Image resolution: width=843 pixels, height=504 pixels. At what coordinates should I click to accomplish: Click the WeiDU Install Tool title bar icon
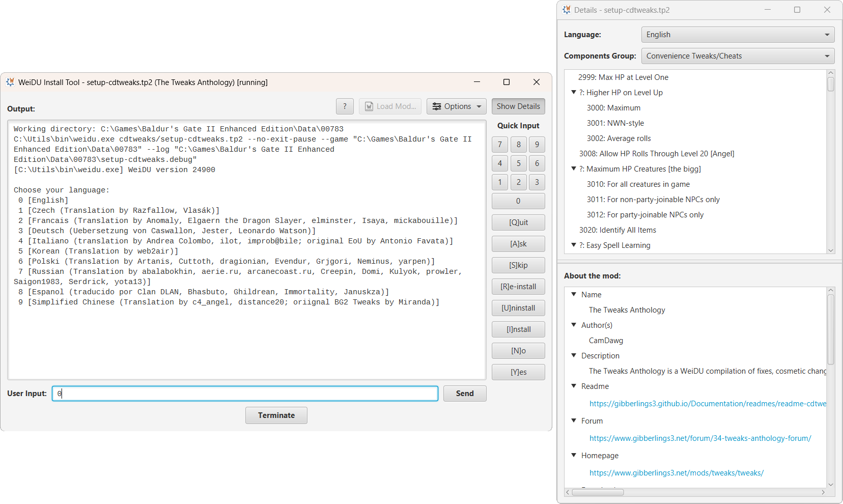point(10,82)
